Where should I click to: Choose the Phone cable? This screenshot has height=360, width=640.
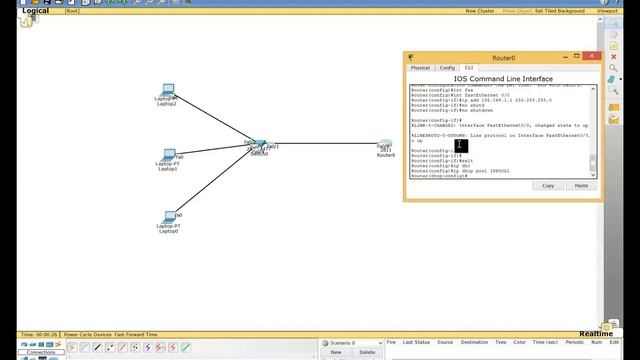click(135, 347)
